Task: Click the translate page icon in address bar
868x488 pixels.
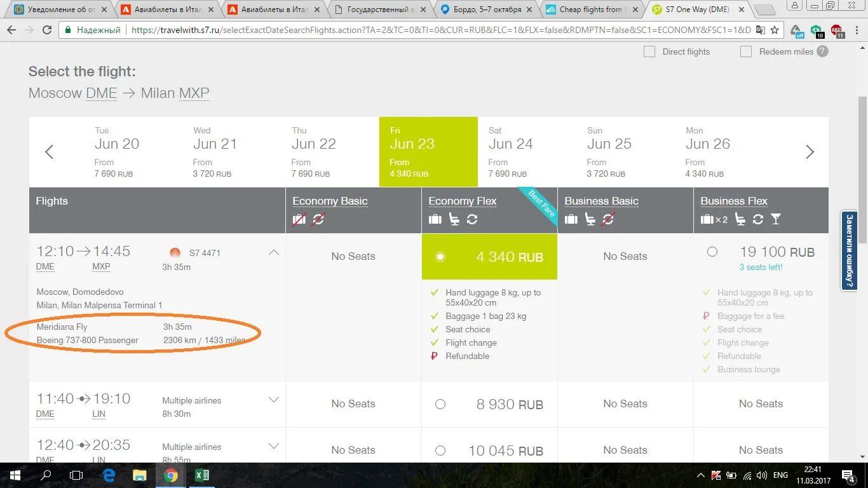Action: tap(760, 30)
